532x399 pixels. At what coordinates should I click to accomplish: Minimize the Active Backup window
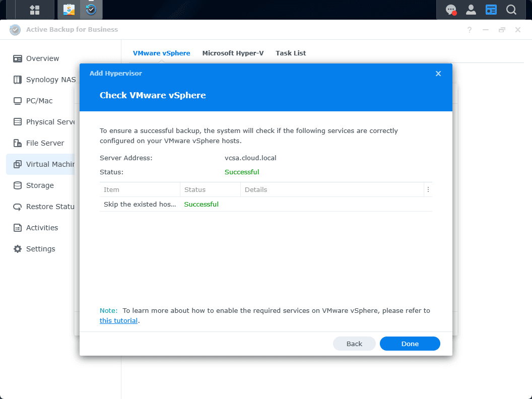click(x=486, y=30)
